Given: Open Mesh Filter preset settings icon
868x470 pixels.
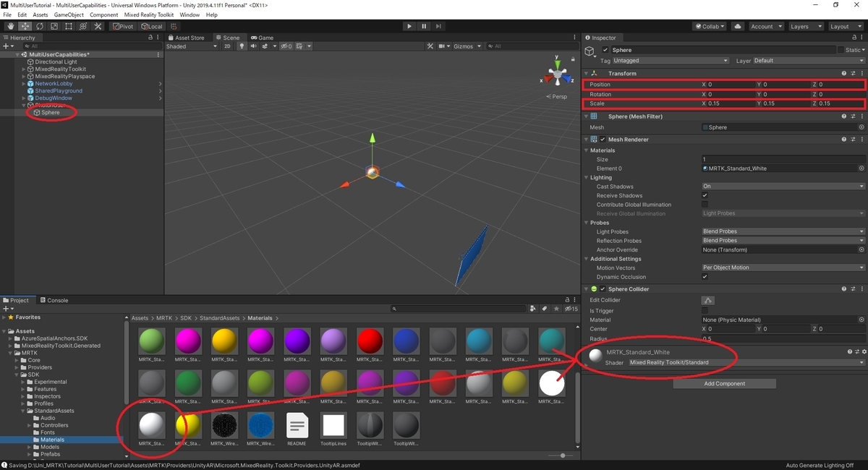Looking at the screenshot, I should point(853,116).
